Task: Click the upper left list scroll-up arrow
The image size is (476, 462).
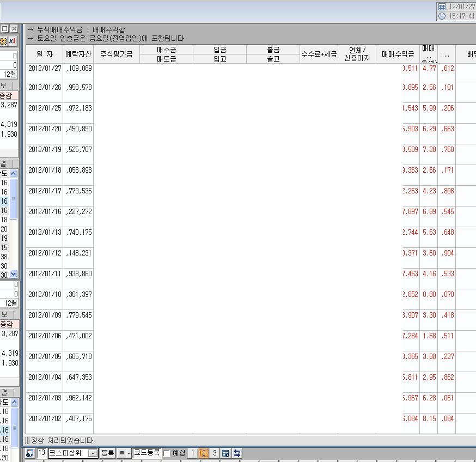Action: (14, 173)
